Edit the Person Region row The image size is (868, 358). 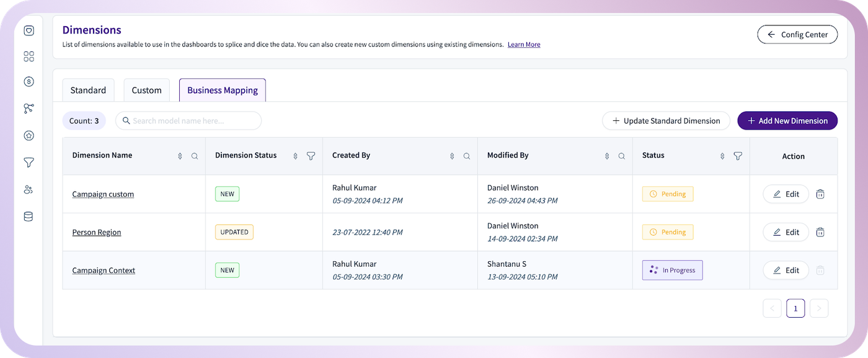pyautogui.click(x=786, y=232)
